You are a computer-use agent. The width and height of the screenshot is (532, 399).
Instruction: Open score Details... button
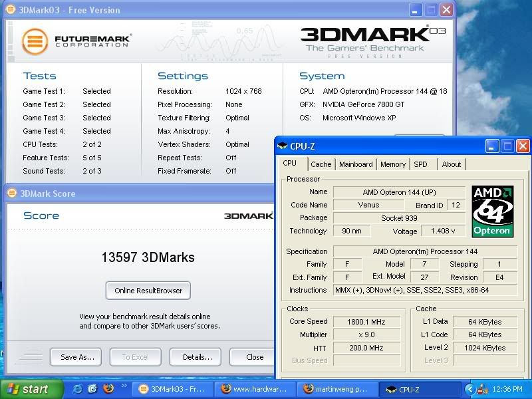click(x=198, y=357)
